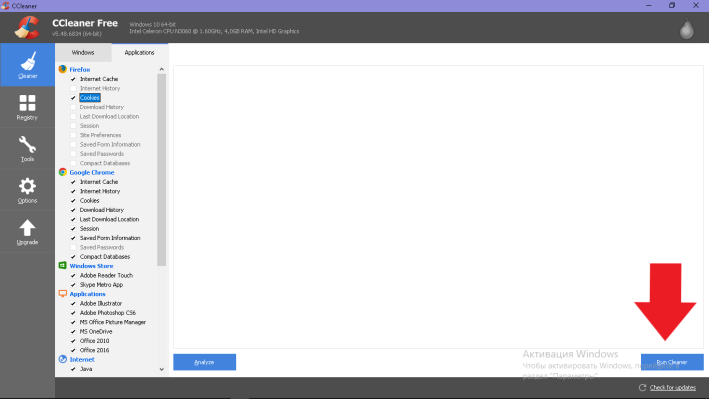The image size is (709, 399).
Task: Click the CCleaner title bar icon
Action: tap(5, 6)
